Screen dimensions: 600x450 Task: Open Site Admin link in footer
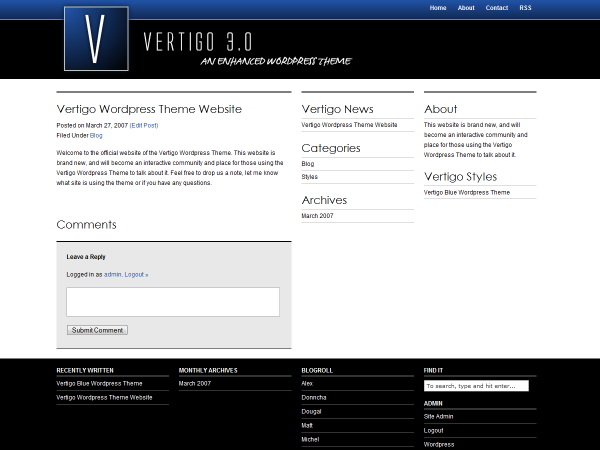[438, 416]
